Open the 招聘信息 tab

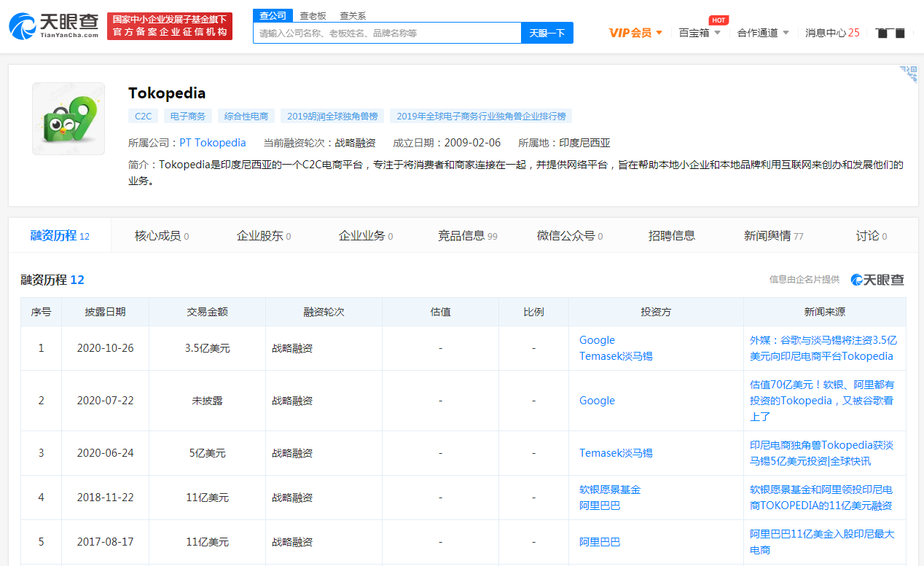(x=672, y=235)
